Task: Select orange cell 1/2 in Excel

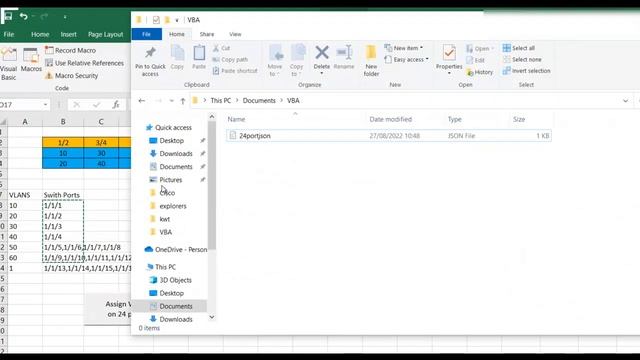Action: pos(63,142)
